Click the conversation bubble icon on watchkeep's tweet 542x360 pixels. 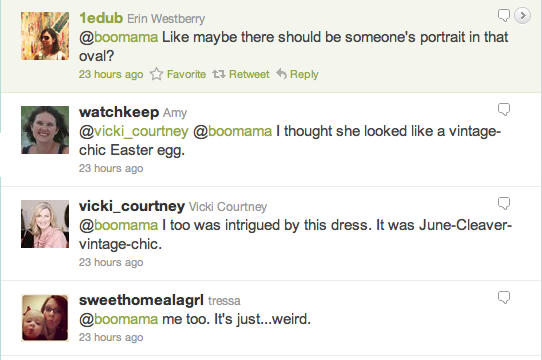coord(504,110)
